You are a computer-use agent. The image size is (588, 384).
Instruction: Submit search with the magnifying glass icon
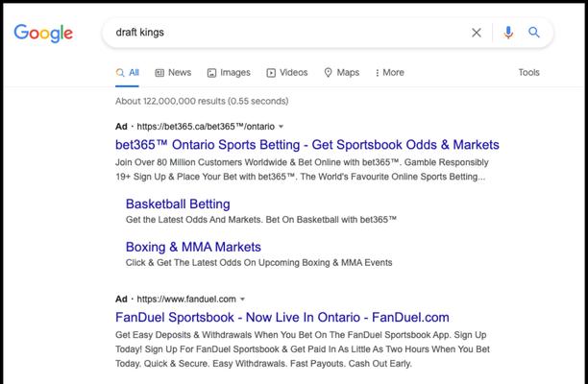534,33
